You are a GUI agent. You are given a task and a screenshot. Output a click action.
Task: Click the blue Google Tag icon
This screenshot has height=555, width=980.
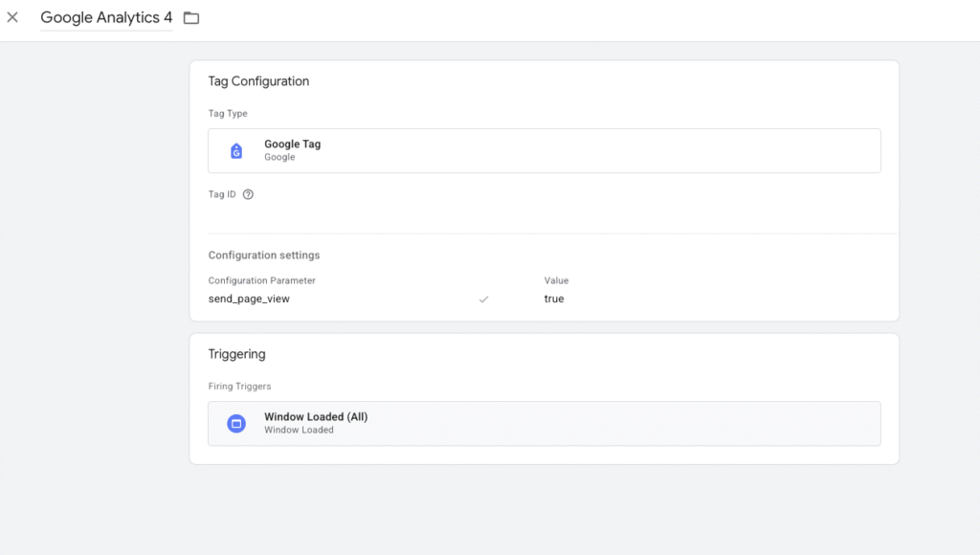(x=236, y=151)
